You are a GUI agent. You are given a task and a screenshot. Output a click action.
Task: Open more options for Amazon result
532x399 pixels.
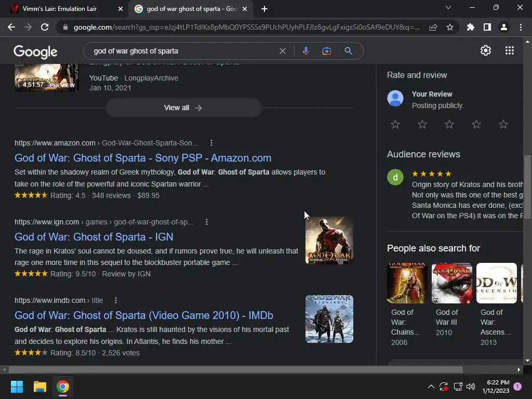click(x=211, y=143)
